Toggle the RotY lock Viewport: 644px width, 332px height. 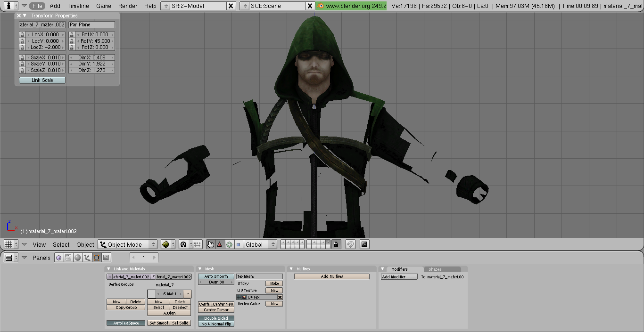click(72, 41)
